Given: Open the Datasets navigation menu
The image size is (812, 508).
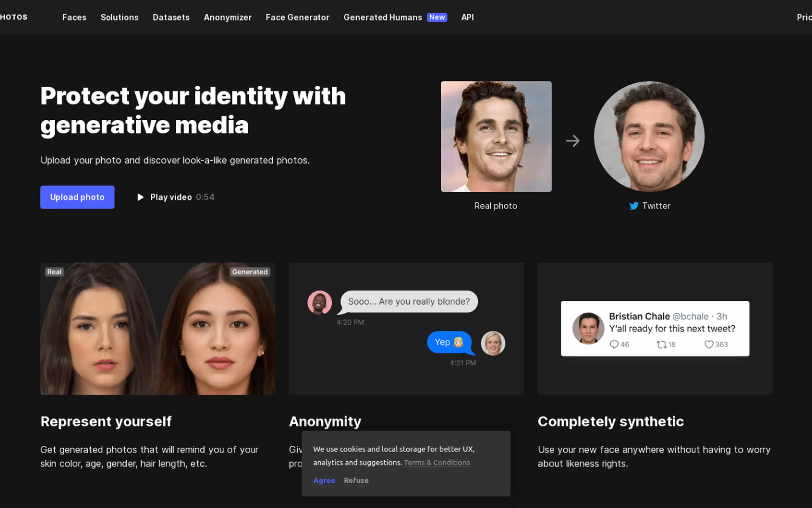Looking at the screenshot, I should pos(171,17).
